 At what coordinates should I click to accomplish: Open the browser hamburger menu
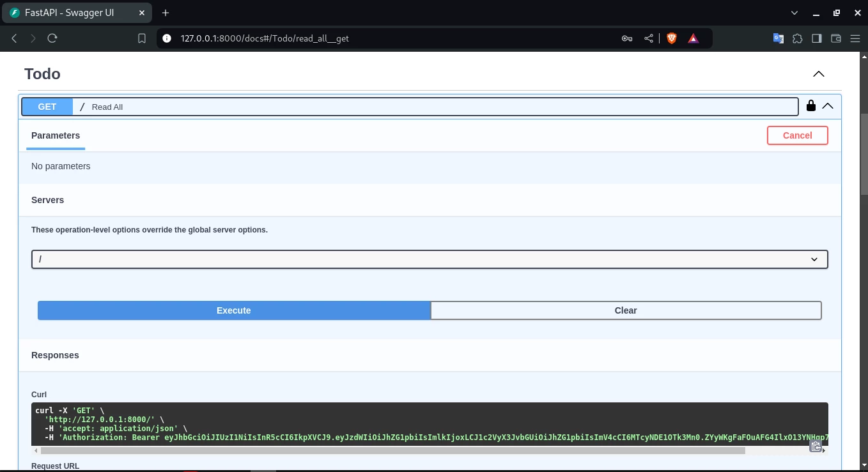[x=855, y=38]
